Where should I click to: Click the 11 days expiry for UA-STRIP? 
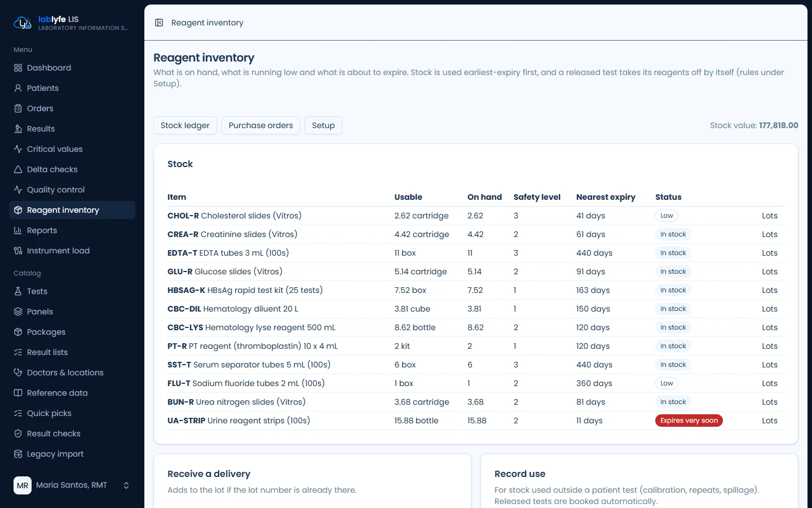click(589, 421)
